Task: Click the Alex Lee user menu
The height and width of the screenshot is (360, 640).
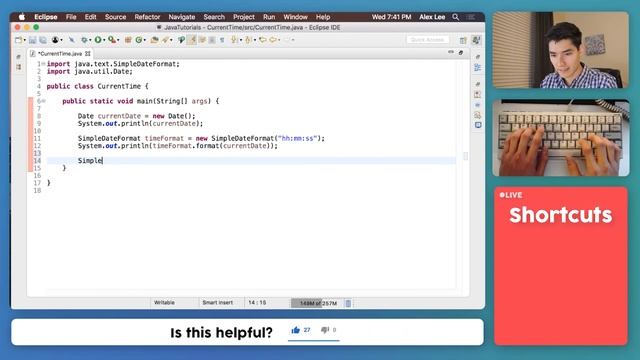Action: (432, 17)
